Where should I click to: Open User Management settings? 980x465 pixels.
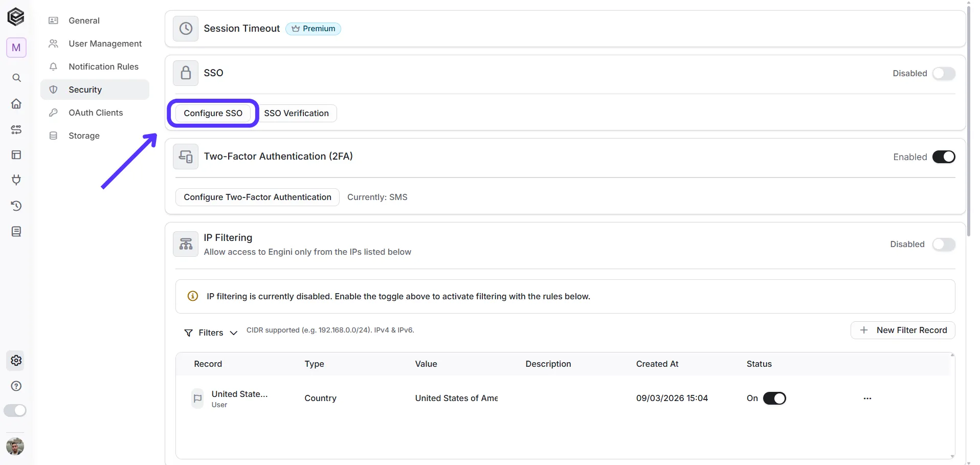click(95, 43)
